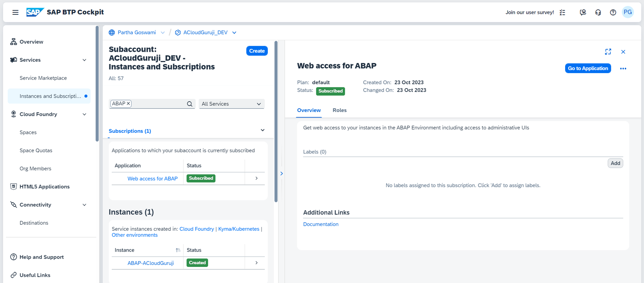Viewport: 644px width, 283px height.
Task: Open the three-dot more actions menu
Action: pyautogui.click(x=623, y=69)
